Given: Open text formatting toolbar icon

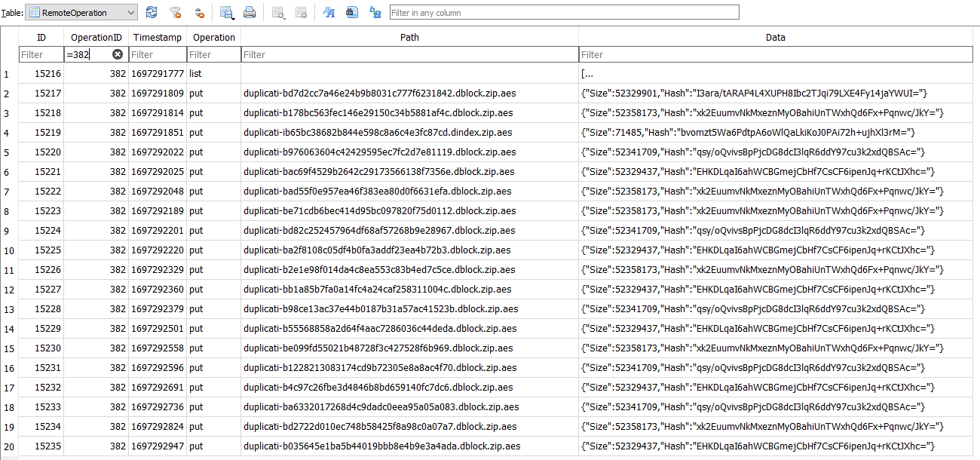Looking at the screenshot, I should click(x=329, y=12).
